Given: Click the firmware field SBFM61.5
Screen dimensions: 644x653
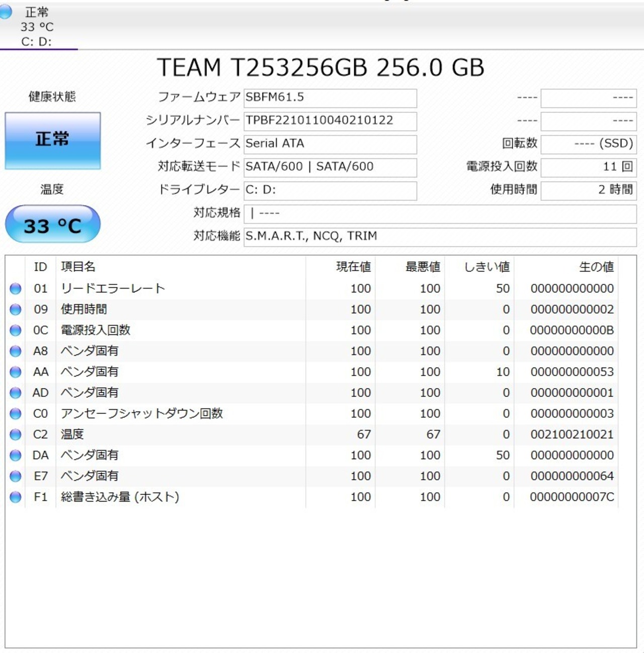Looking at the screenshot, I should [330, 98].
